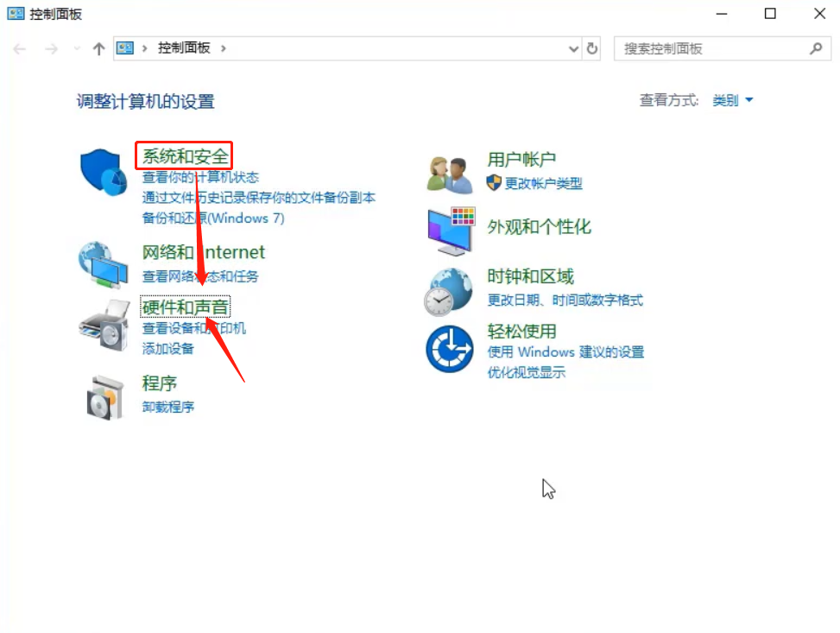Open 时钟和区域 category

click(530, 276)
